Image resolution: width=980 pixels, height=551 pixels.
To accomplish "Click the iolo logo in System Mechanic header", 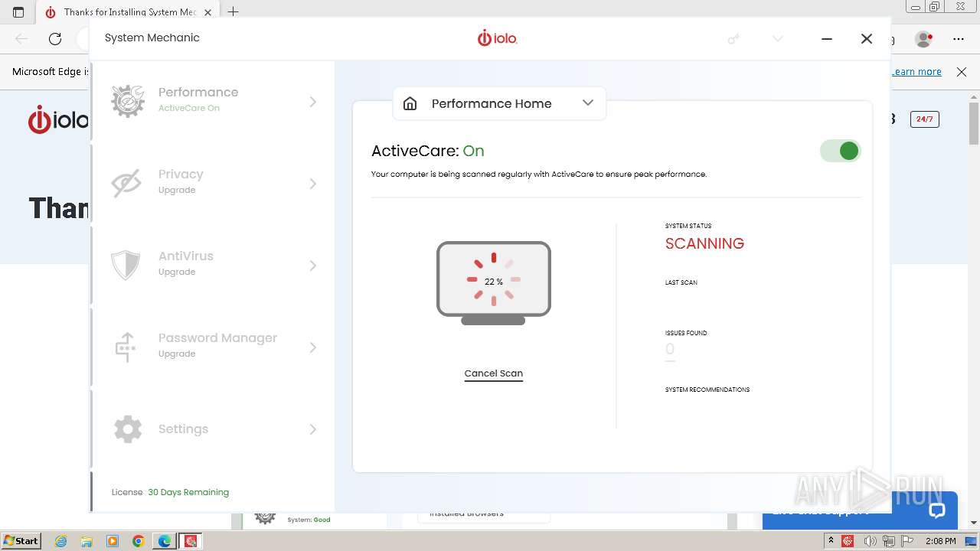I will [x=498, y=37].
